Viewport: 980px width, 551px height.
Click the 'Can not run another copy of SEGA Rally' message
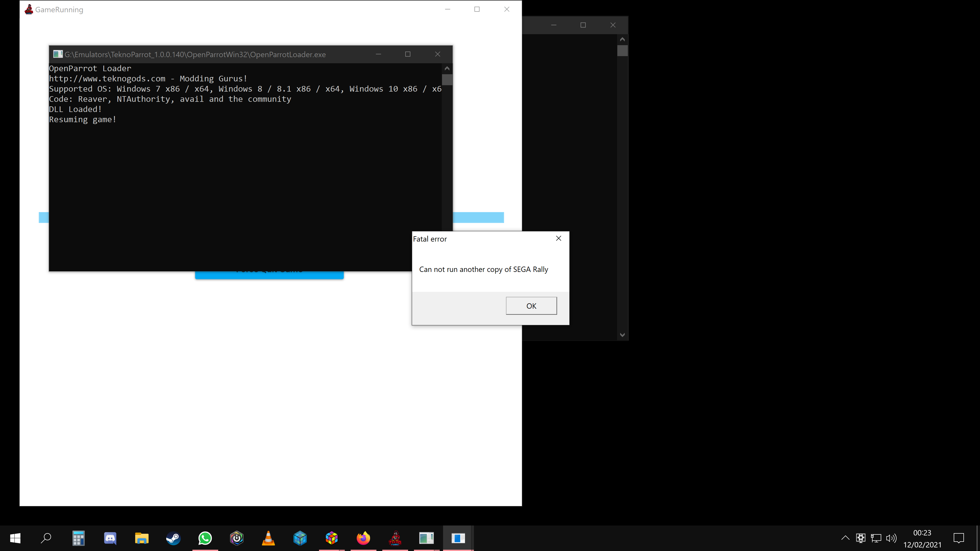484,269
